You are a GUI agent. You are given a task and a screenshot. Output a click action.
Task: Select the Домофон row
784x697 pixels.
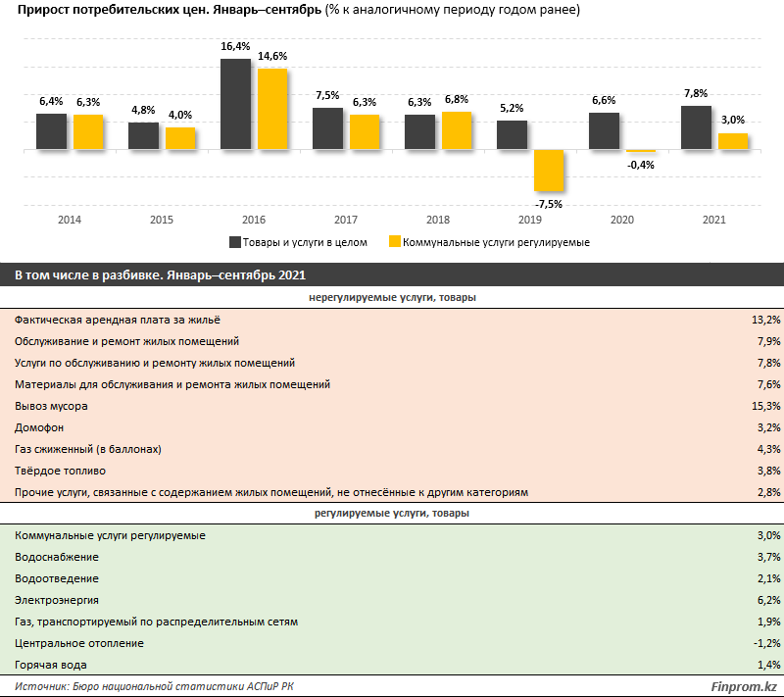pos(392,427)
